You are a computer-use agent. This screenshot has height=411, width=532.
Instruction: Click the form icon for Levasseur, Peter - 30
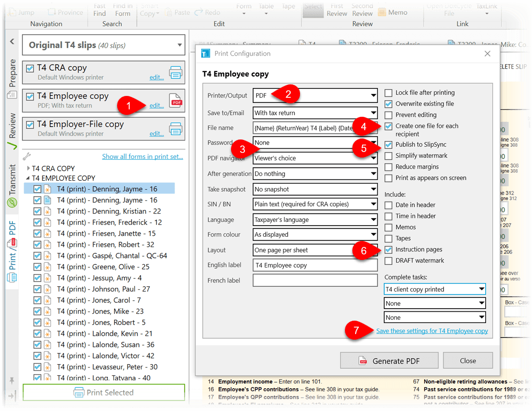[x=48, y=367]
